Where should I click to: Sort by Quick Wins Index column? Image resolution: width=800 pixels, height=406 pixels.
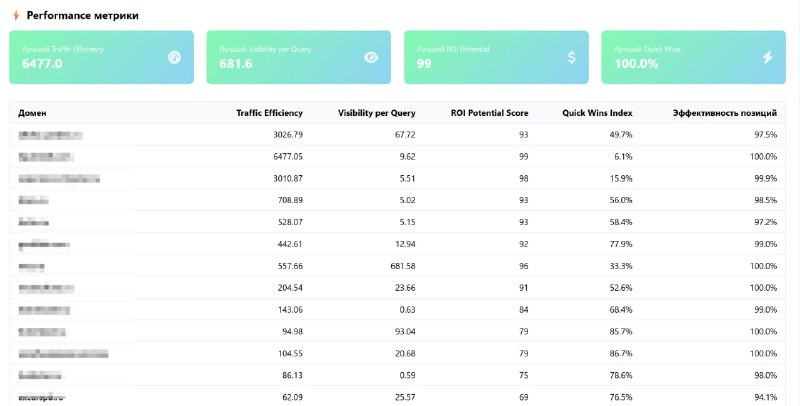click(597, 113)
